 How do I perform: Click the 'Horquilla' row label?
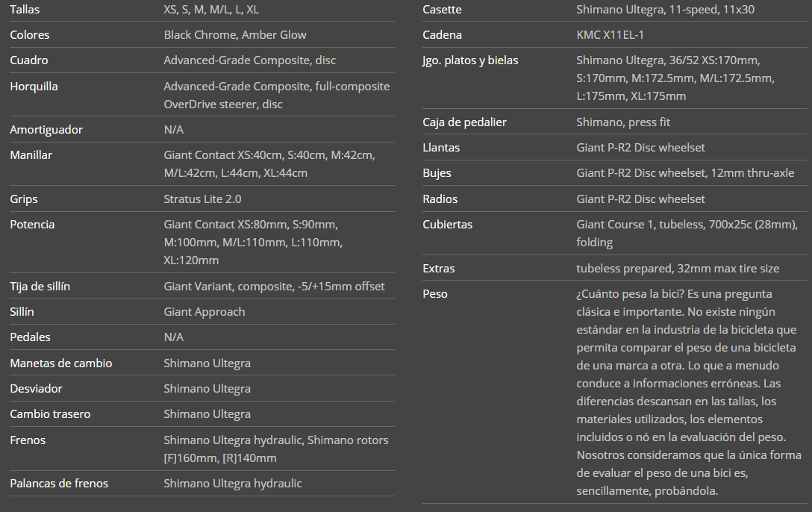click(x=34, y=87)
